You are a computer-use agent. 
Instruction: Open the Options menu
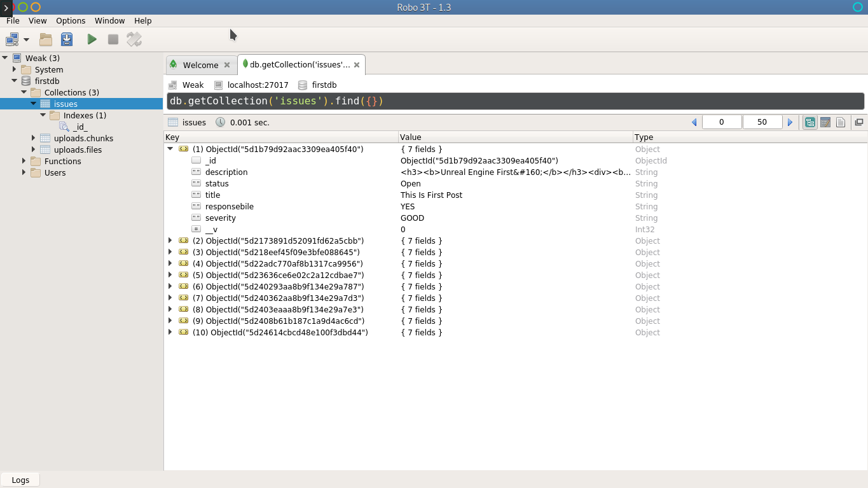point(71,20)
